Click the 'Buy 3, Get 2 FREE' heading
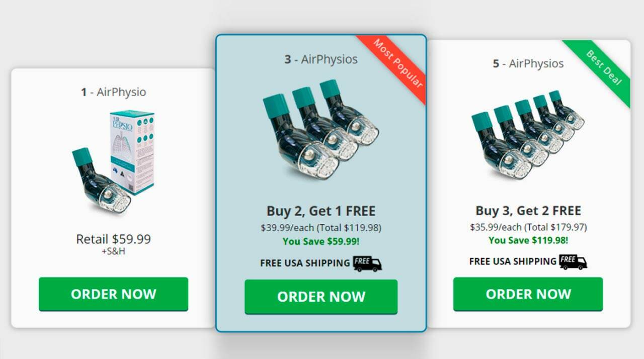644x359 pixels. tap(528, 210)
